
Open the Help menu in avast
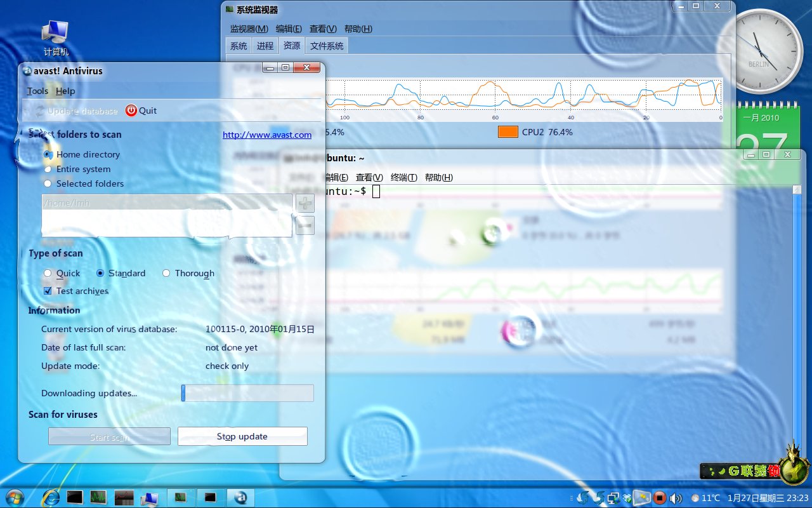pyautogui.click(x=65, y=91)
